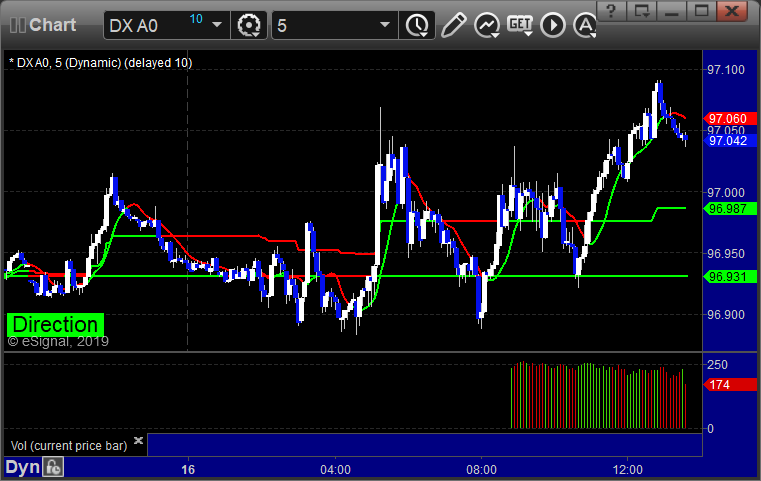Open the alerts 'A' circle icon
The image size is (761, 481).
click(x=583, y=25)
